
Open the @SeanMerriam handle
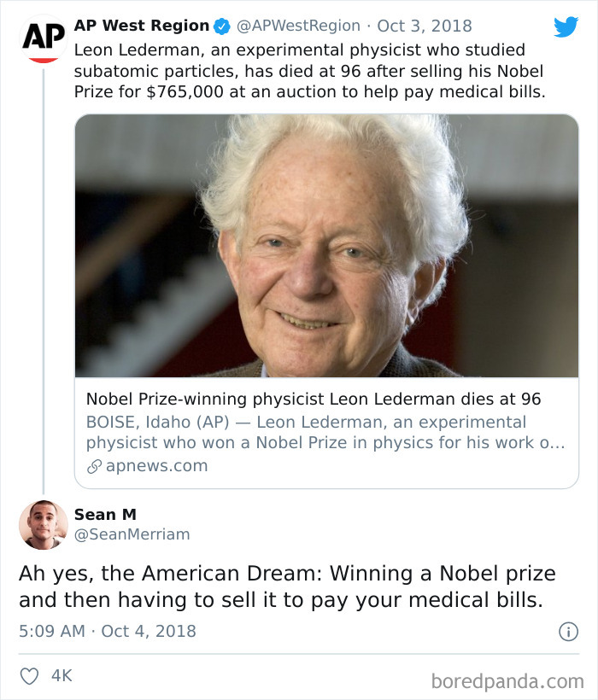pos(132,534)
